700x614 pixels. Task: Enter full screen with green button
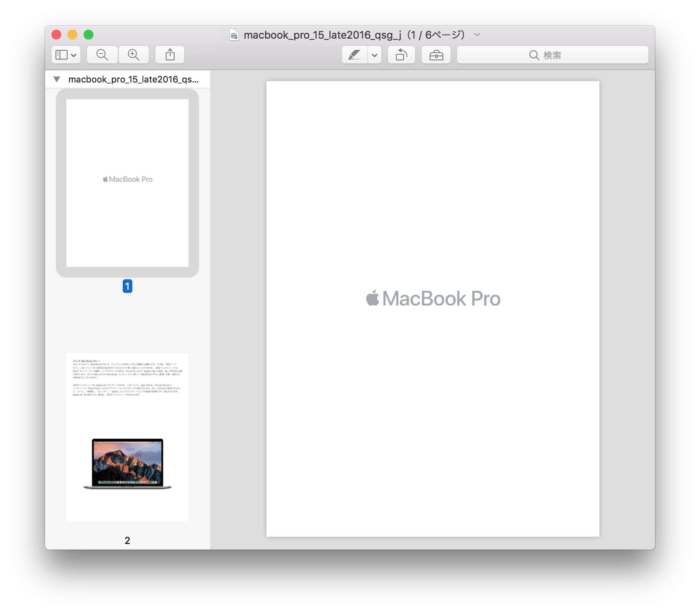pyautogui.click(x=89, y=35)
